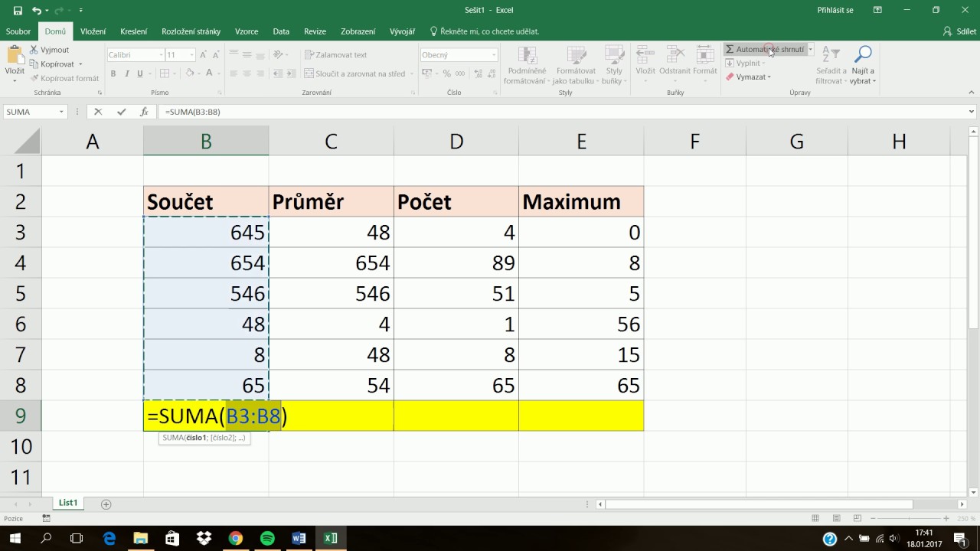The width and height of the screenshot is (980, 551).
Task: Decrease font size with smaller A icon
Action: coord(218,55)
